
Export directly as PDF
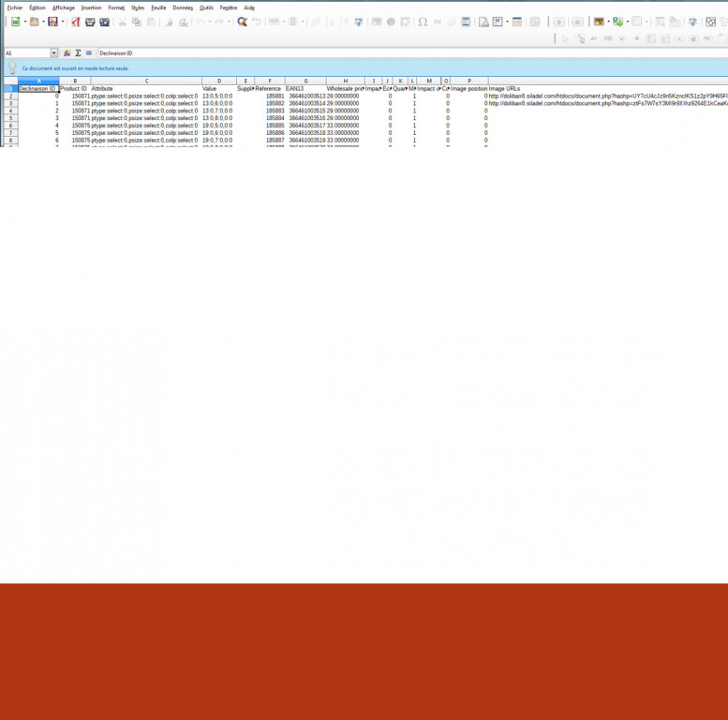pos(76,22)
